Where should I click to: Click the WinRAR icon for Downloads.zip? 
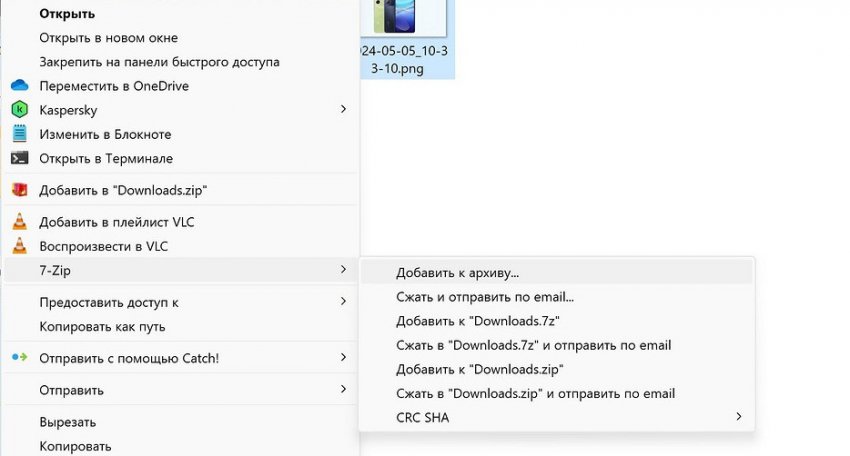click(x=19, y=190)
